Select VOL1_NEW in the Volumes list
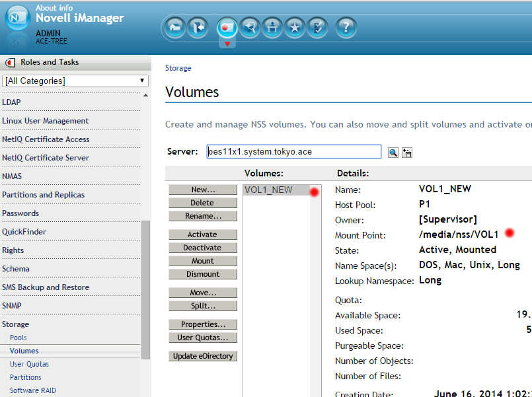 (x=276, y=190)
